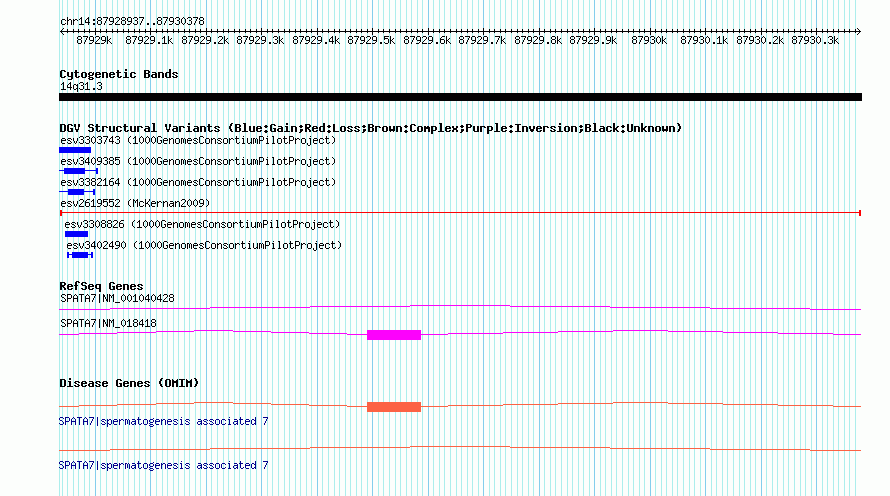This screenshot has width=890, height=496.
Task: Click the lower orange OMIM SPATA7 intron line
Action: [460, 449]
